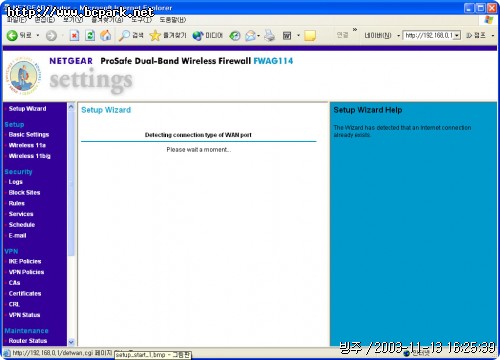Click the Print icon in toolbar
The height and width of the screenshot is (360, 500).
pos(270,35)
